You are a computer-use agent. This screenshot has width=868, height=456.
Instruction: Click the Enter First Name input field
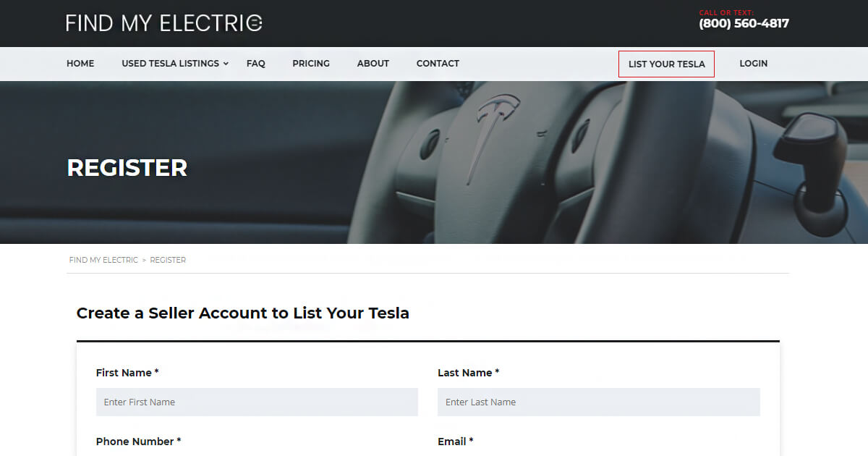tap(257, 402)
